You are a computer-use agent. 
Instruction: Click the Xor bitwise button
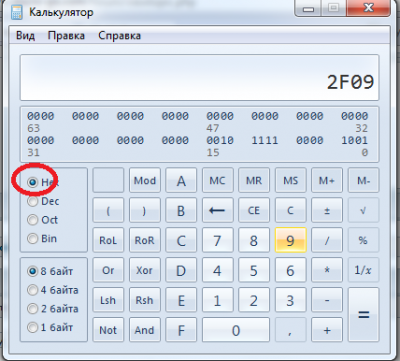click(145, 271)
